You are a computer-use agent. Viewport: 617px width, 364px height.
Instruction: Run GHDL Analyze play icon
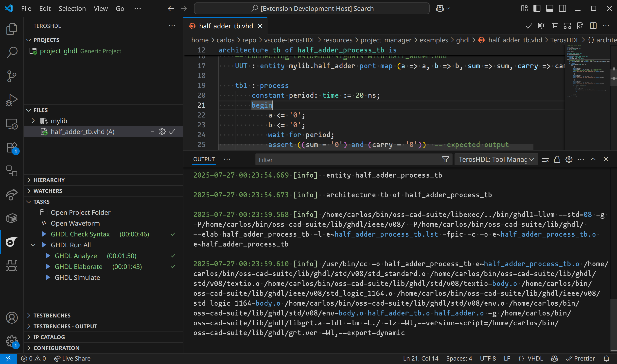point(48,256)
